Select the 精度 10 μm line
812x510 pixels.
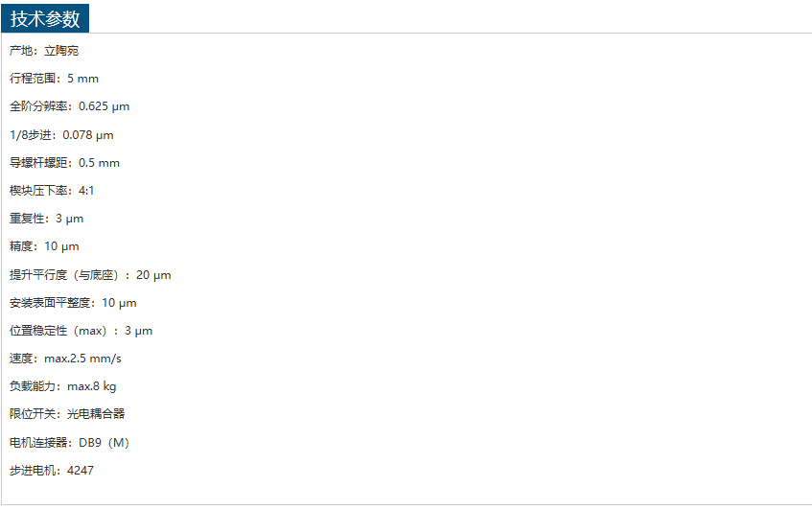click(44, 246)
